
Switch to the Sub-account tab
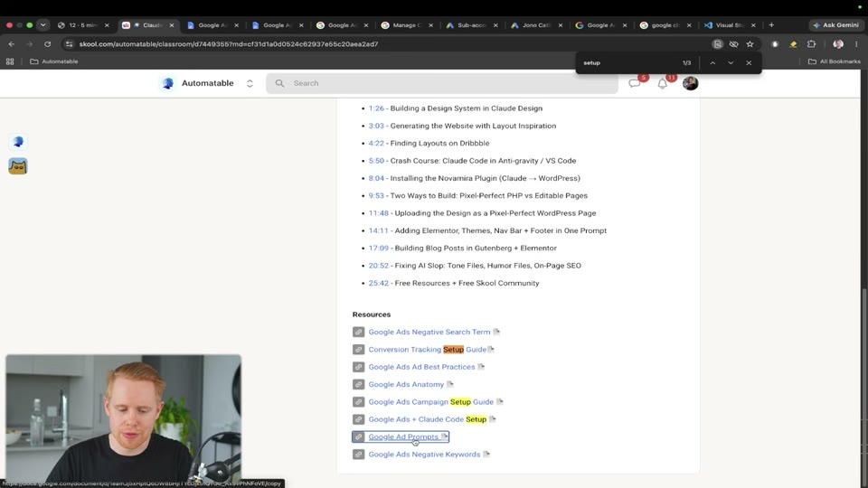point(472,25)
